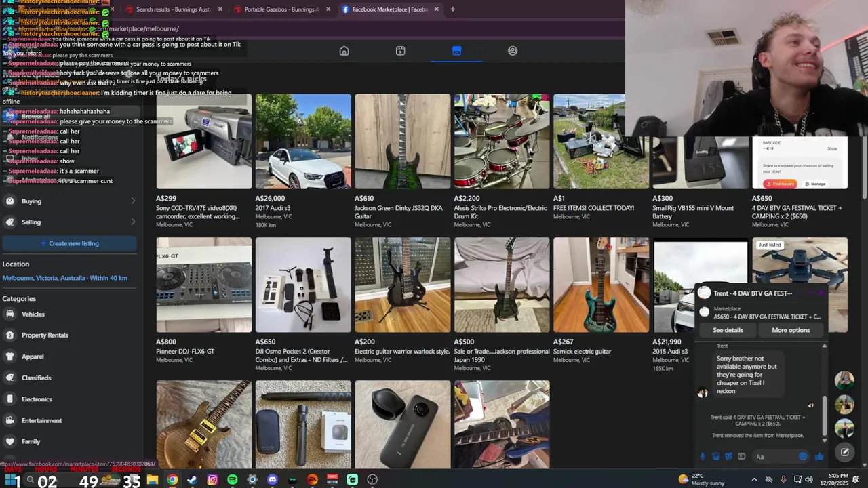Open the Windows Start menu
Screen dimensions: 868x488
pos(12,480)
